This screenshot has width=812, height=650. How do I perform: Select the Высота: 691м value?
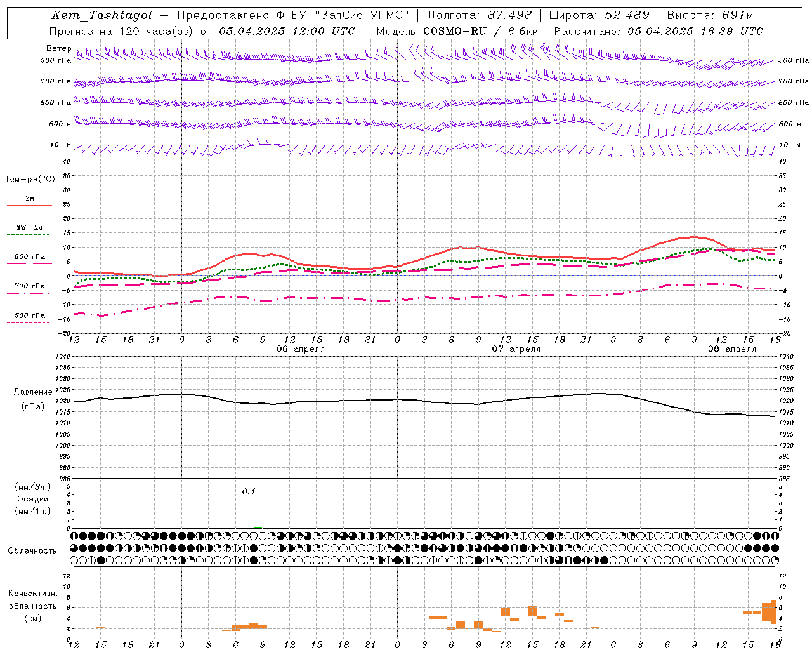pos(710,15)
